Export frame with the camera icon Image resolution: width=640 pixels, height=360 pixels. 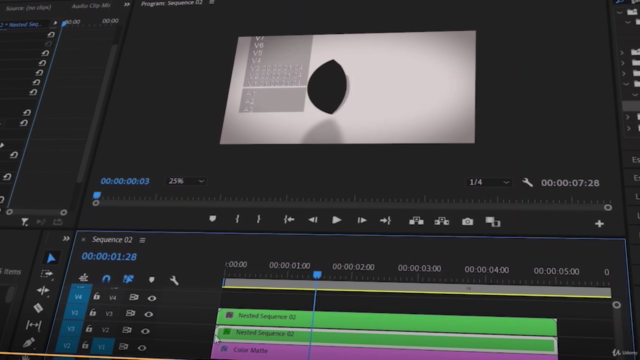(x=467, y=222)
